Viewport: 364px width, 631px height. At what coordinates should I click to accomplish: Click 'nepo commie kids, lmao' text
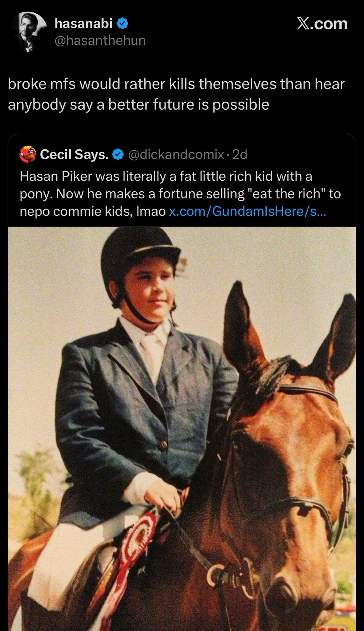click(x=93, y=212)
